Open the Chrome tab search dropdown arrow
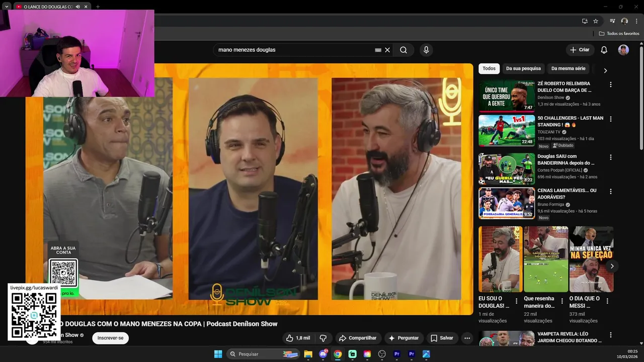The height and width of the screenshot is (362, 644). (x=7, y=7)
